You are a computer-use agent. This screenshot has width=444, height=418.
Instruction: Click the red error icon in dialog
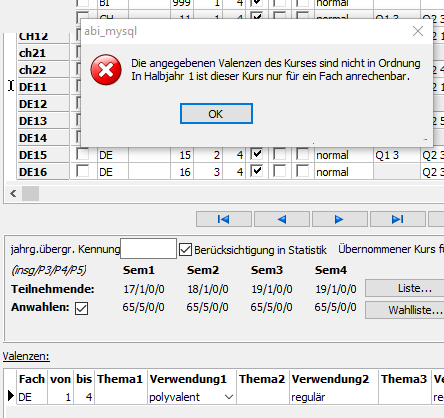click(106, 70)
